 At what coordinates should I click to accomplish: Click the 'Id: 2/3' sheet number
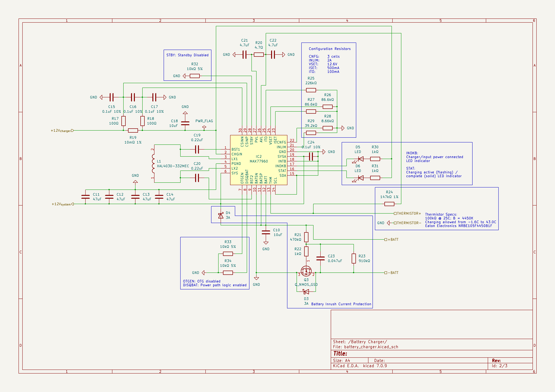click(x=500, y=366)
